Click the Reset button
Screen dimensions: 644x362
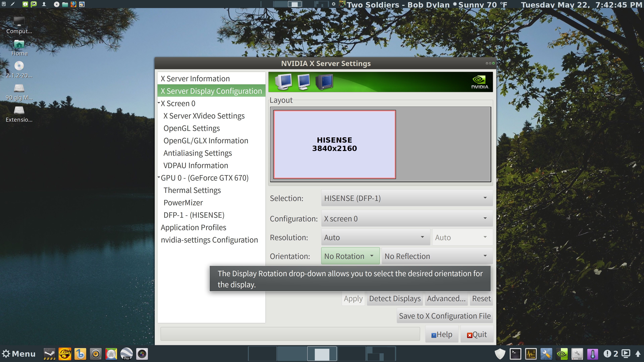point(481,298)
